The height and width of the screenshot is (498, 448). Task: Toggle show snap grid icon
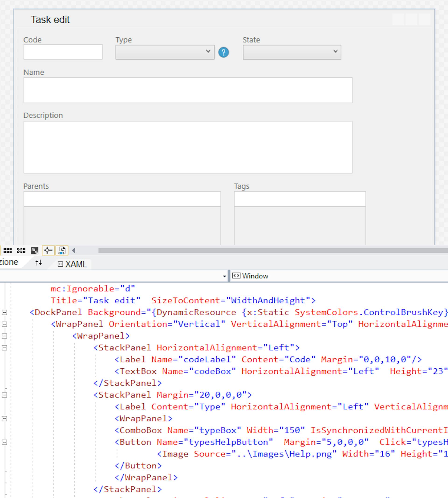[7, 251]
